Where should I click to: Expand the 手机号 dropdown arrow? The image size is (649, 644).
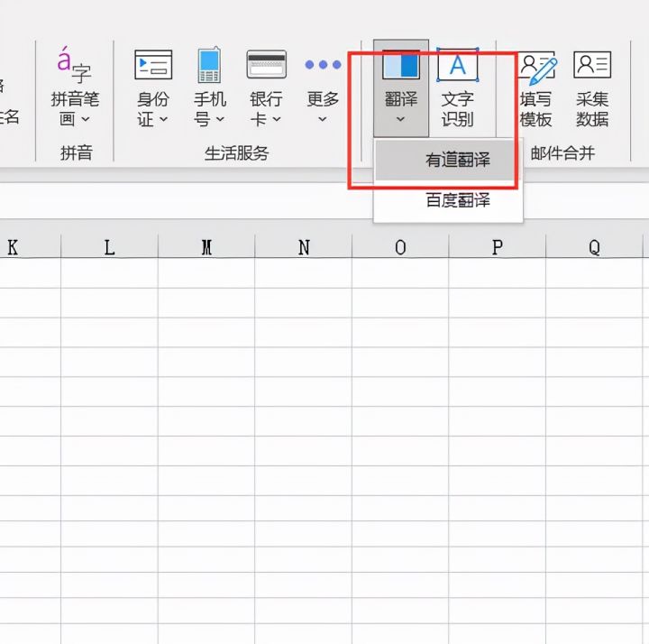[x=220, y=119]
